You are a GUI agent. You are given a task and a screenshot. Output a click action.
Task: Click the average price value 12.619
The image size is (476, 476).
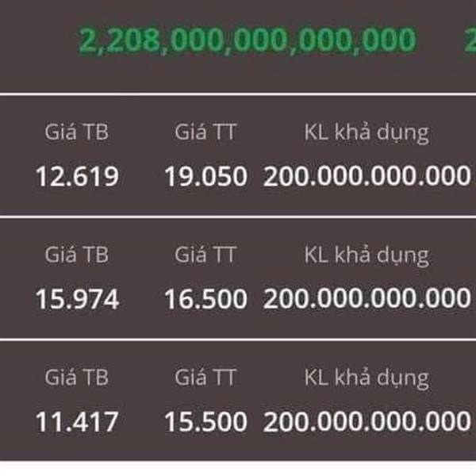(x=77, y=176)
